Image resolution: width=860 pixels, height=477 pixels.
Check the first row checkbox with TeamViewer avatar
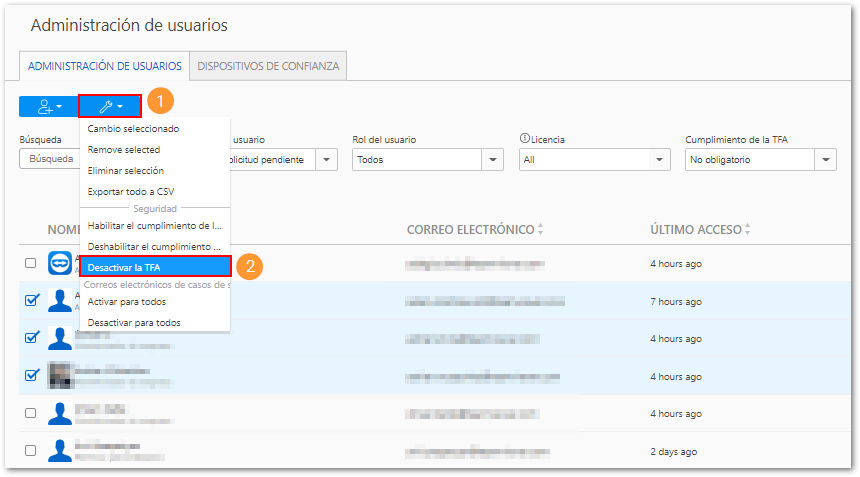click(31, 263)
